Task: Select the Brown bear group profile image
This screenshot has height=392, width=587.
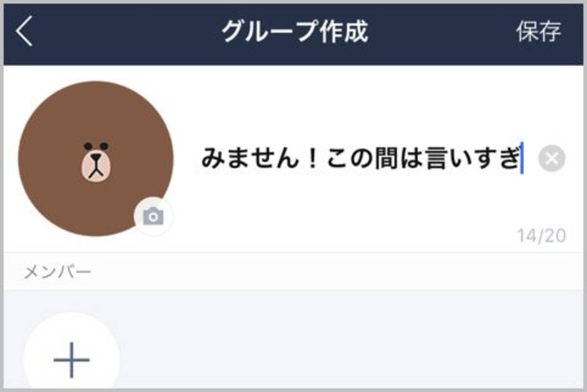Action: pos(96,159)
